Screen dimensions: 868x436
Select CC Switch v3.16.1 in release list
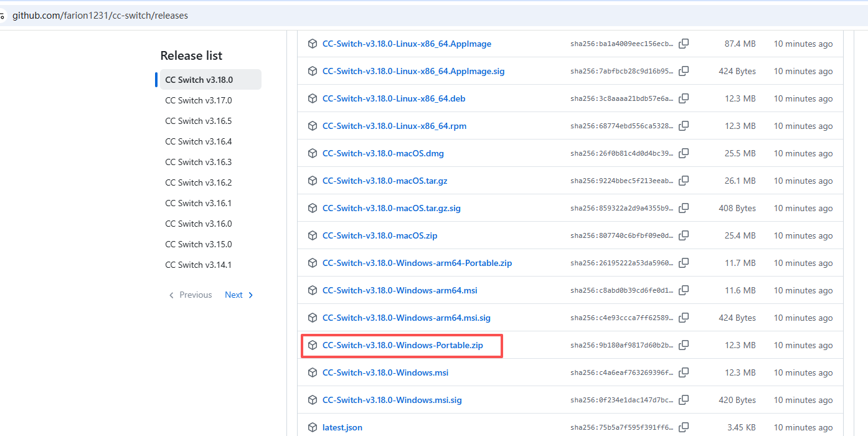pos(210,203)
